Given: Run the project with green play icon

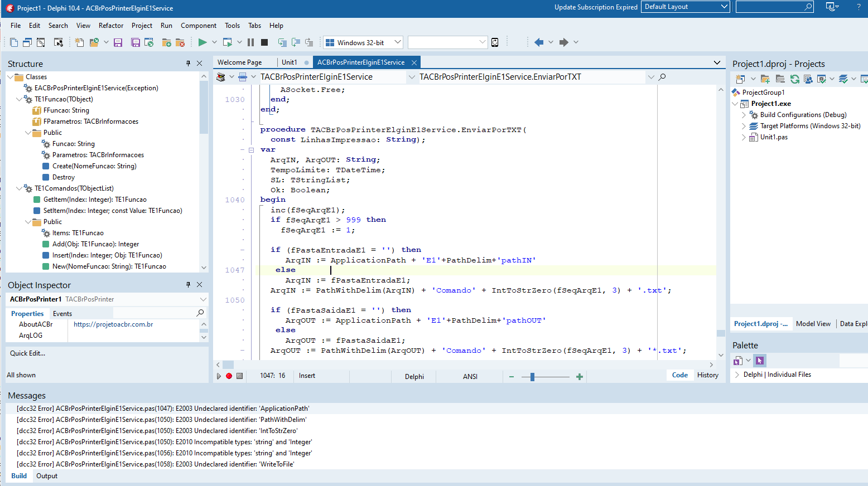Looking at the screenshot, I should tap(202, 42).
